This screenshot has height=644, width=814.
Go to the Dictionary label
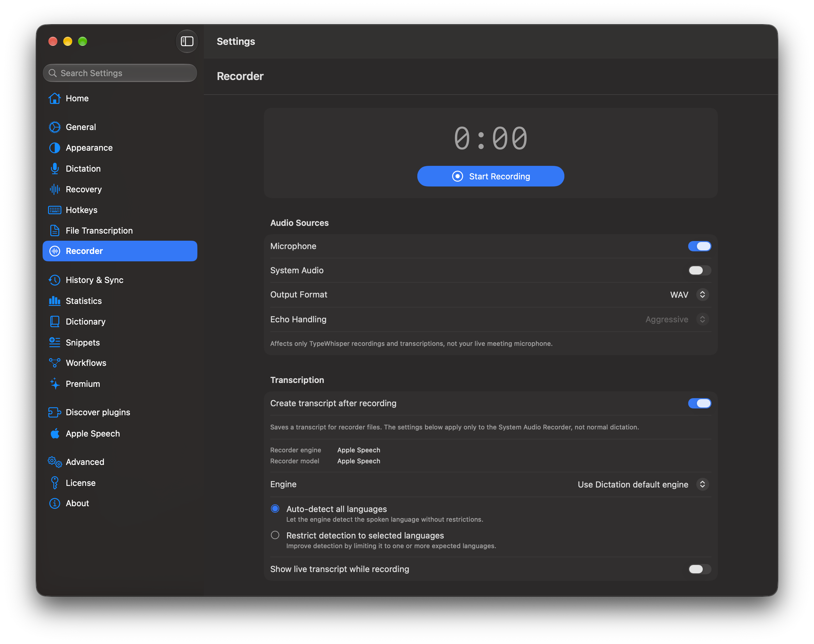point(85,322)
